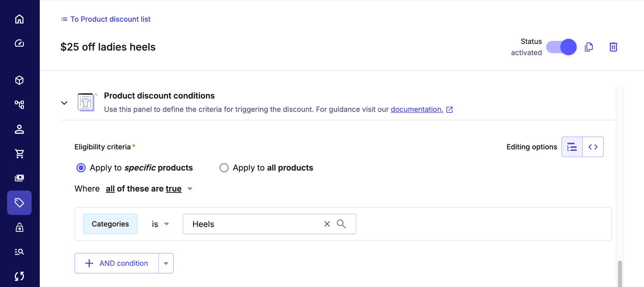This screenshot has height=287, width=644.
Task: Switch editing options to tree view
Action: (x=572, y=147)
